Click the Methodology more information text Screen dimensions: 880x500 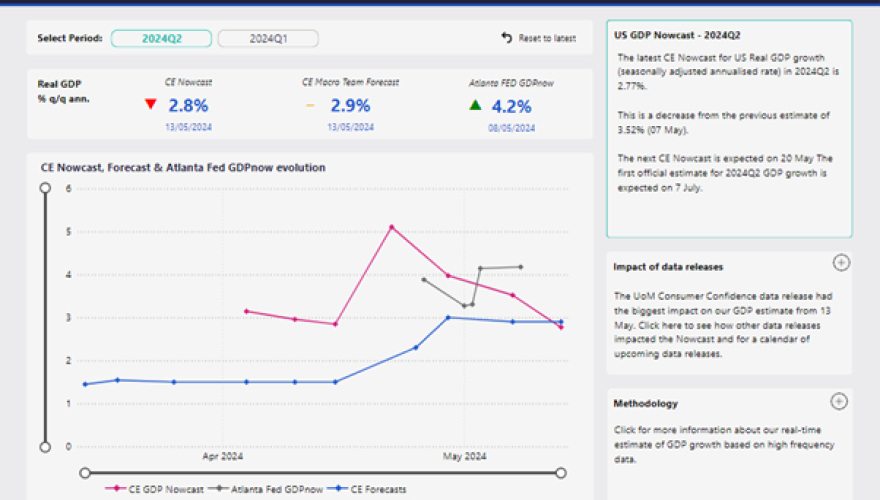pyautogui.click(x=724, y=444)
